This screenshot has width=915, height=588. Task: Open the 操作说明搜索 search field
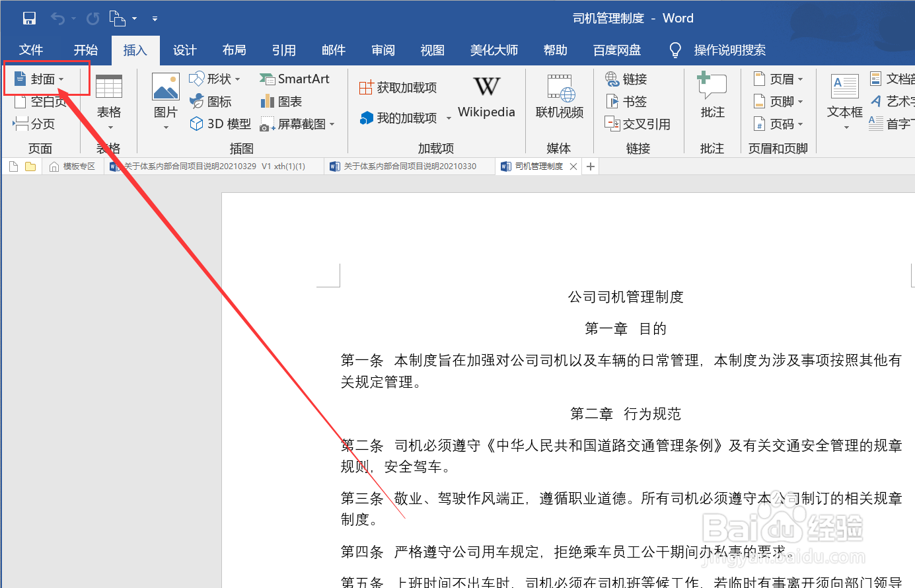click(730, 50)
